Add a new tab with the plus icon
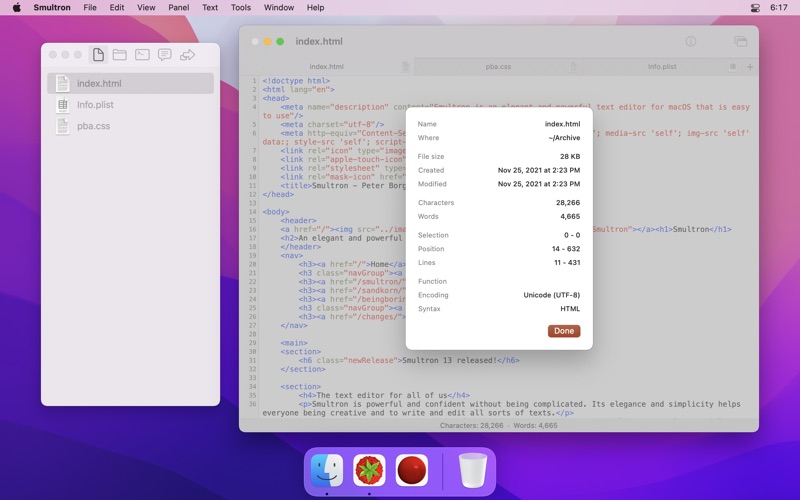 pos(750,67)
